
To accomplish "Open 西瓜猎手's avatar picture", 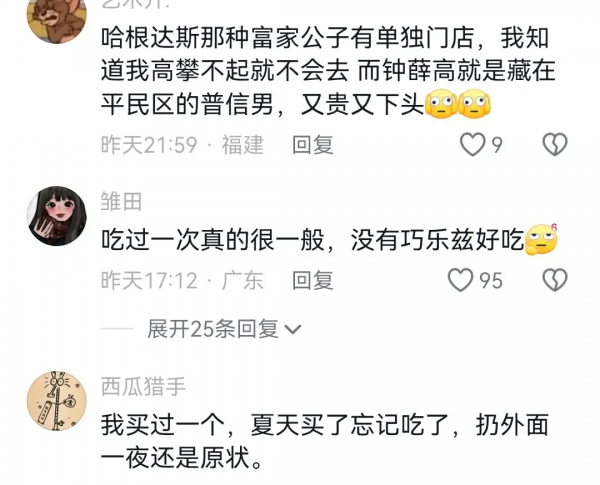I will click(x=57, y=401).
